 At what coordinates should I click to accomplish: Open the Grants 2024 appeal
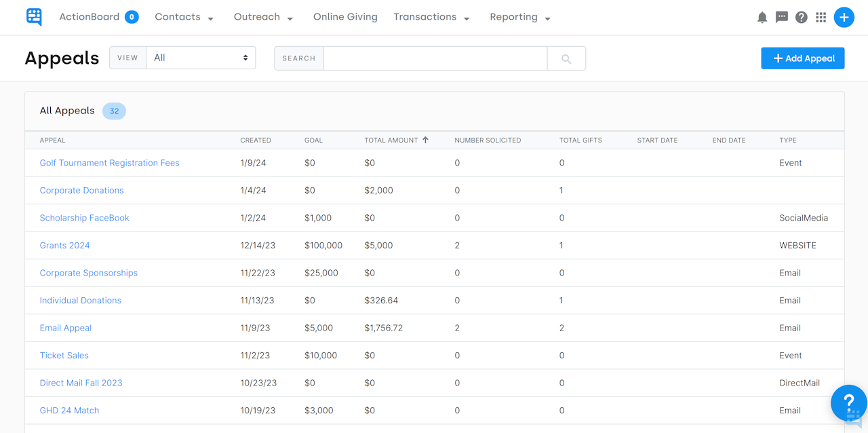64,246
